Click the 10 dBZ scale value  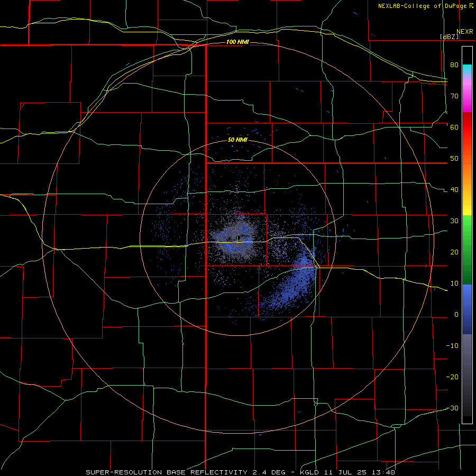[454, 283]
